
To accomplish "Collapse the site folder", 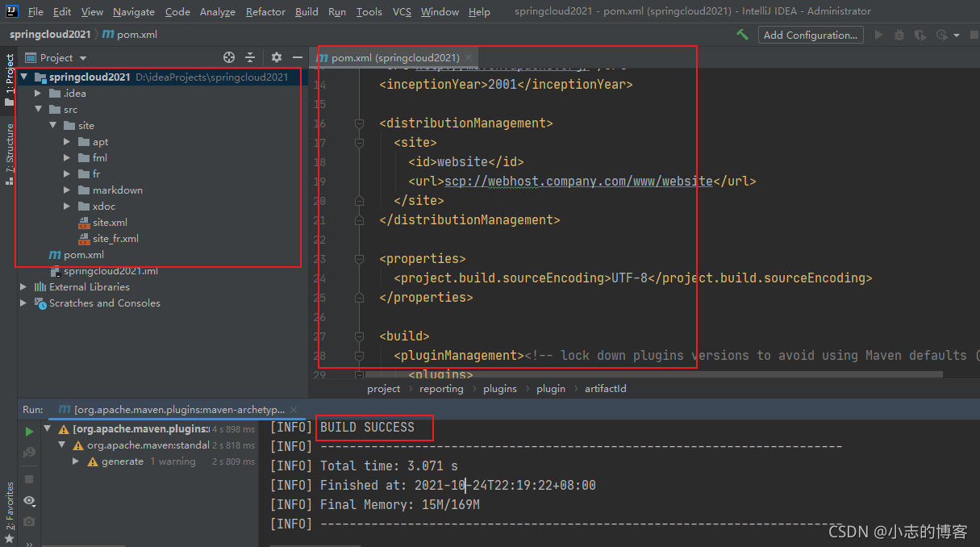I will pos(52,126).
